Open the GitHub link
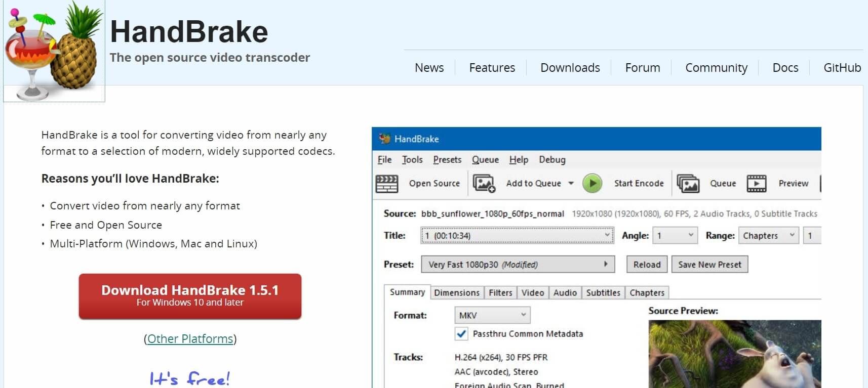 click(x=842, y=68)
